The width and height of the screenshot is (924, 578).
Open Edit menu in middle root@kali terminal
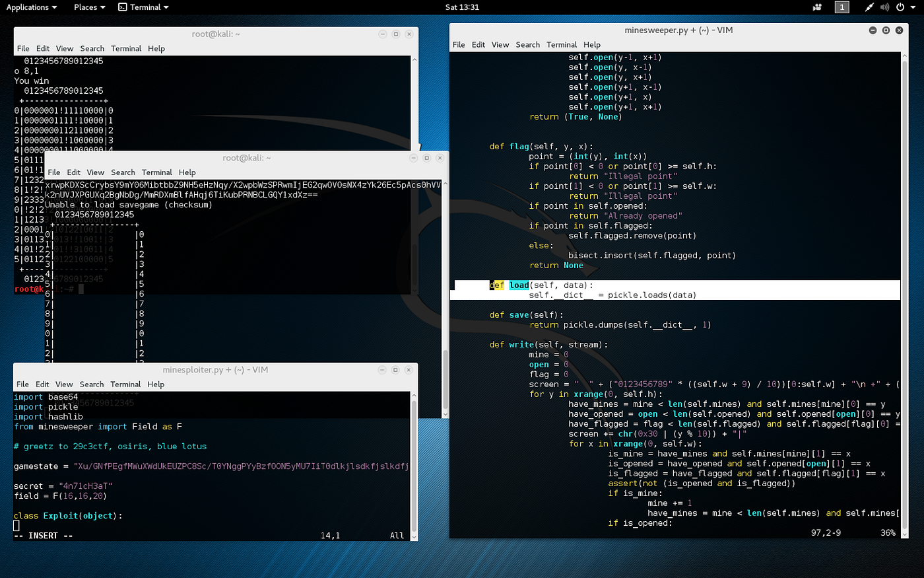[74, 172]
